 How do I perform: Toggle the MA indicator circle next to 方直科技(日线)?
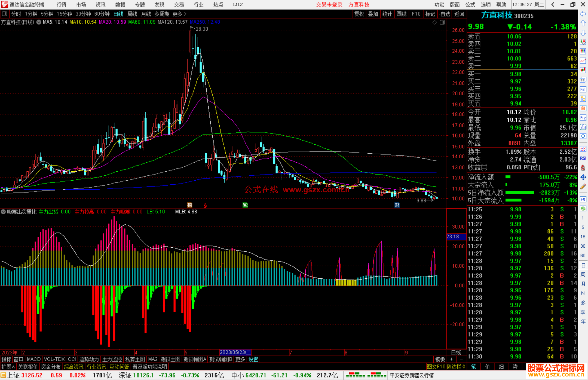(x=39, y=22)
